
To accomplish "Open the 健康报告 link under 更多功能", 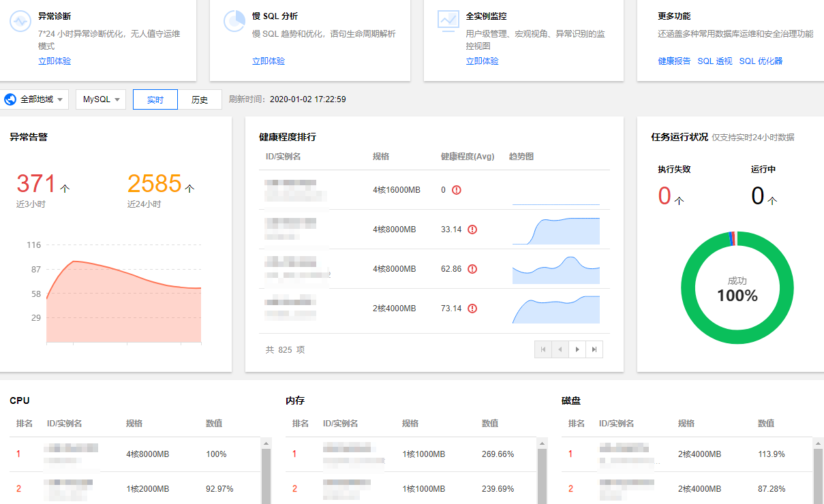I will (673, 60).
